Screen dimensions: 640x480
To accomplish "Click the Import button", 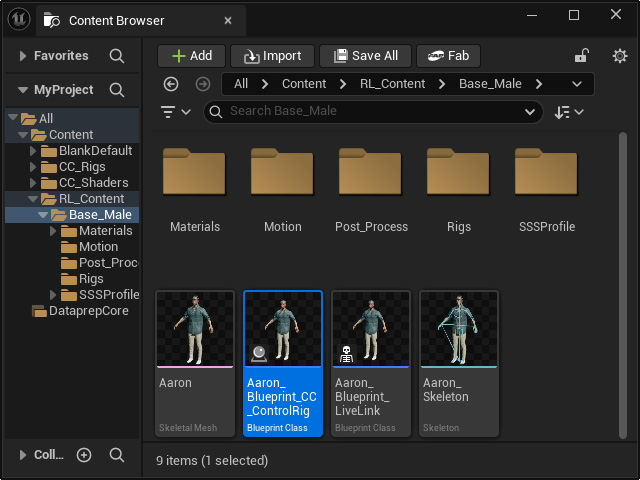I will coord(273,56).
